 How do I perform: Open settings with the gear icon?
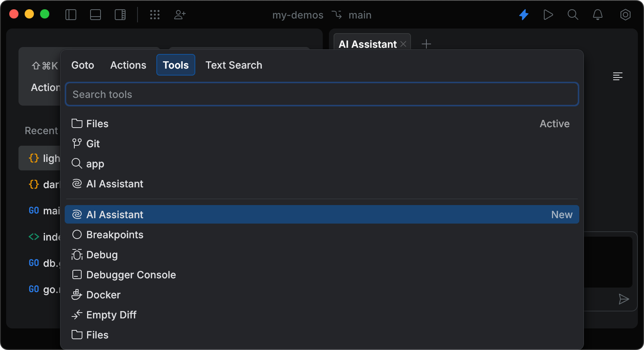pos(626,15)
